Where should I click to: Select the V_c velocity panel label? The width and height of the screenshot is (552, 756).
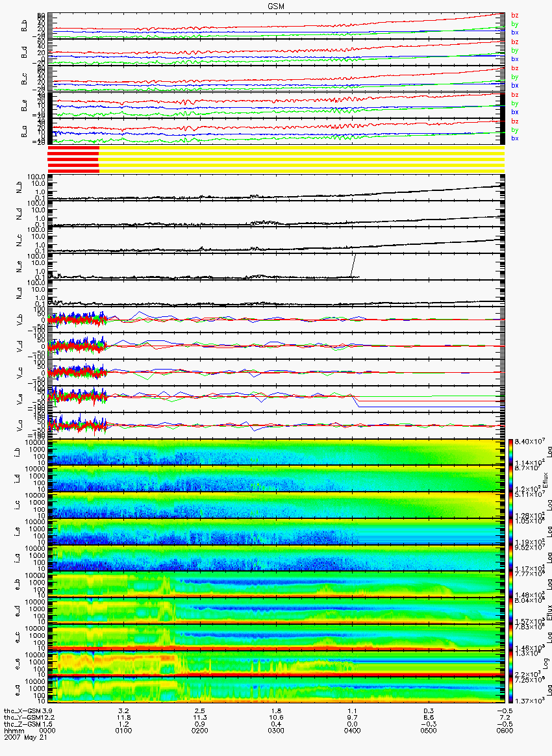click(x=19, y=372)
